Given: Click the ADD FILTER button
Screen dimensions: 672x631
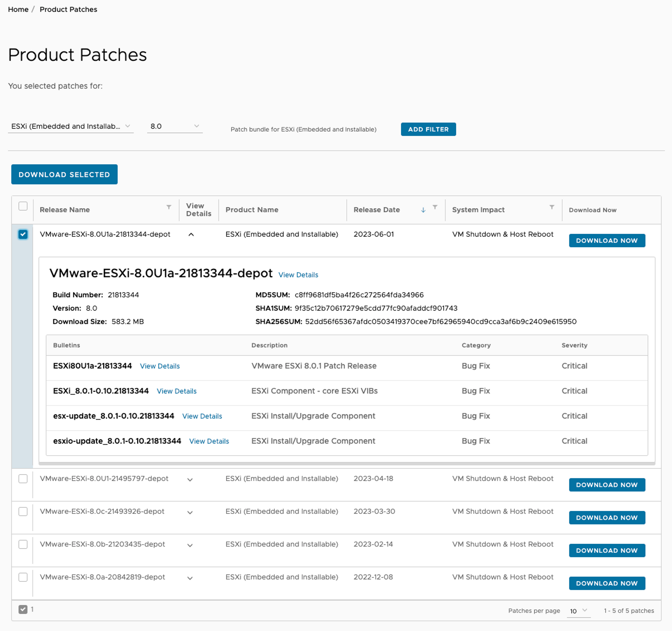Looking at the screenshot, I should pyautogui.click(x=428, y=129).
